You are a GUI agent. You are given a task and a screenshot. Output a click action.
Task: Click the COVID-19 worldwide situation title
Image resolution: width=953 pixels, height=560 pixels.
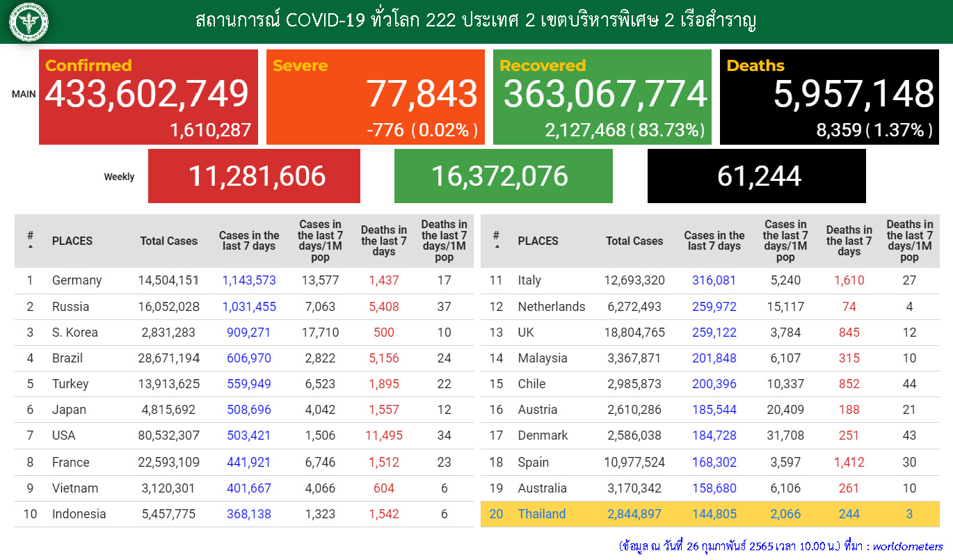476,21
